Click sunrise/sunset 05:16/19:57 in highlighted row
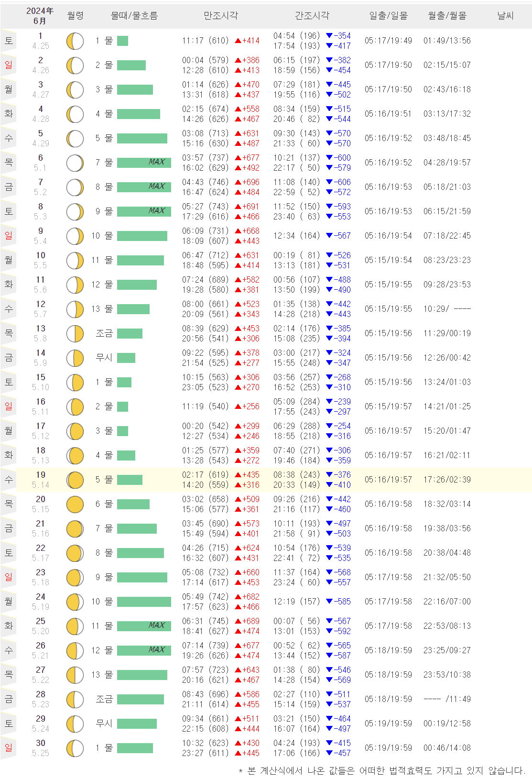This screenshot has width=532, height=779. (x=388, y=480)
